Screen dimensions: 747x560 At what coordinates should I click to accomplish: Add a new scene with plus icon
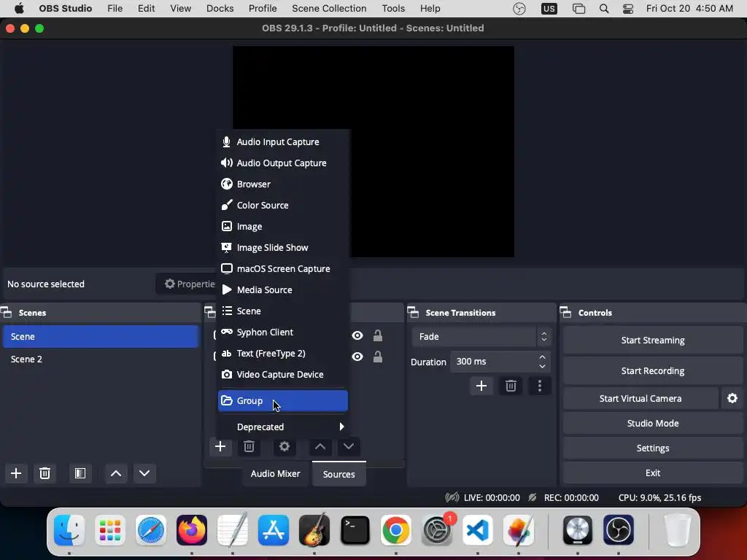(16, 473)
